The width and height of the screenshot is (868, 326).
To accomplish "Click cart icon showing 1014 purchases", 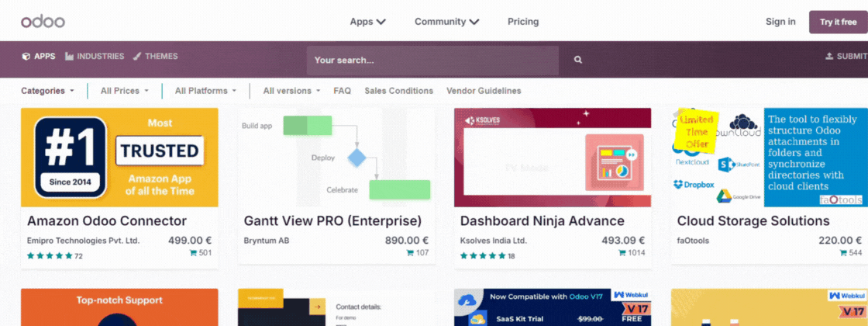I will tap(622, 253).
